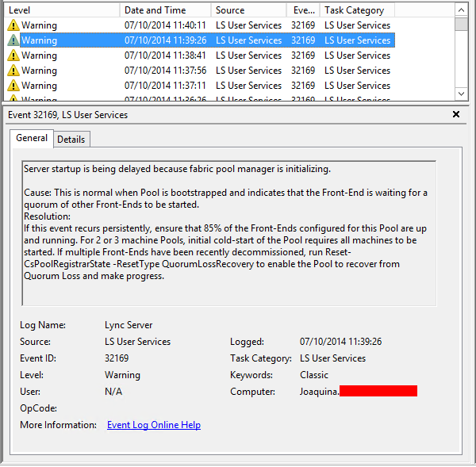Click the Logged value 07/10/2014 11:39:26

coord(340,342)
